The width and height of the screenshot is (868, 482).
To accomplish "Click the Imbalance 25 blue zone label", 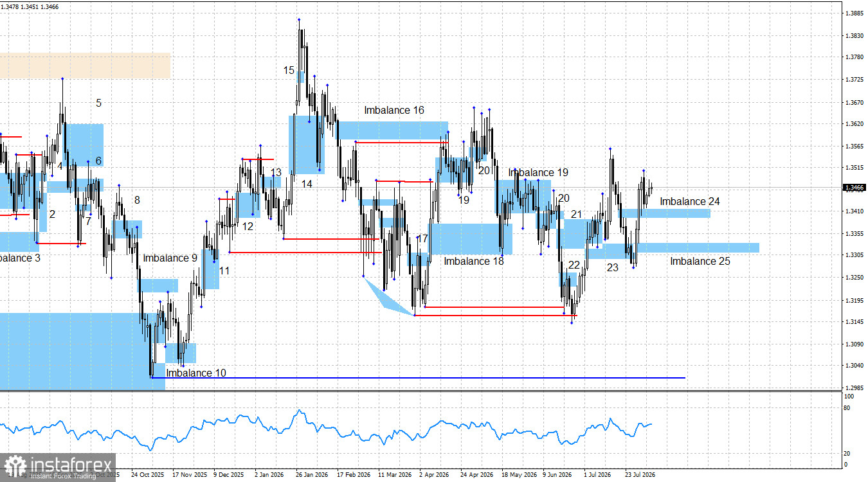I will click(700, 262).
